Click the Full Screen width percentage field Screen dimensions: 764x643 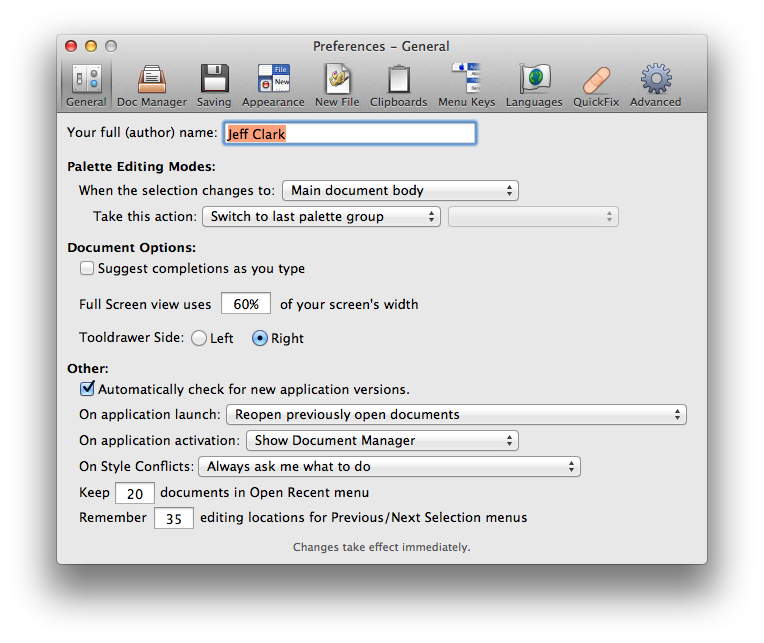(x=246, y=304)
